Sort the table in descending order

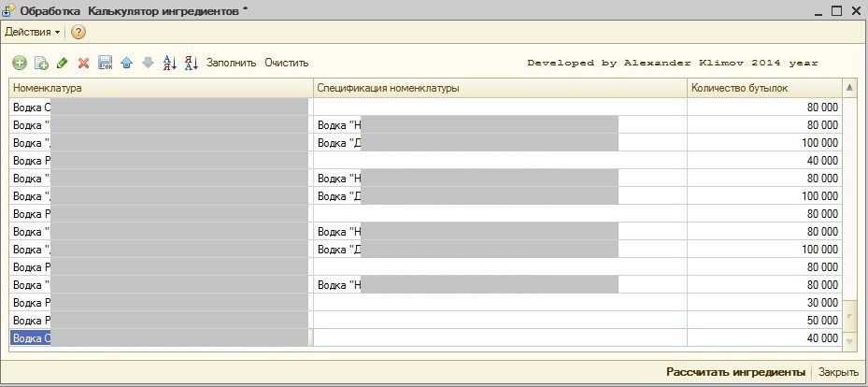(x=191, y=63)
